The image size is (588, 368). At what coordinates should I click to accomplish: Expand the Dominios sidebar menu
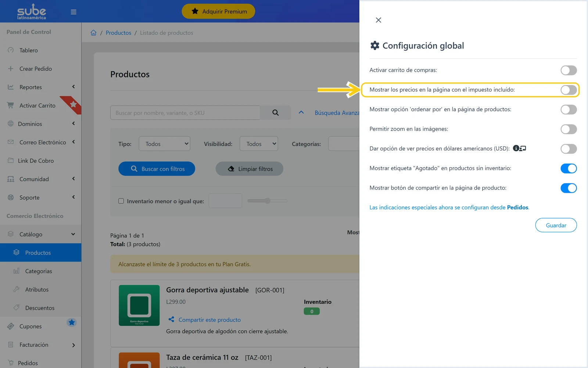pyautogui.click(x=41, y=124)
